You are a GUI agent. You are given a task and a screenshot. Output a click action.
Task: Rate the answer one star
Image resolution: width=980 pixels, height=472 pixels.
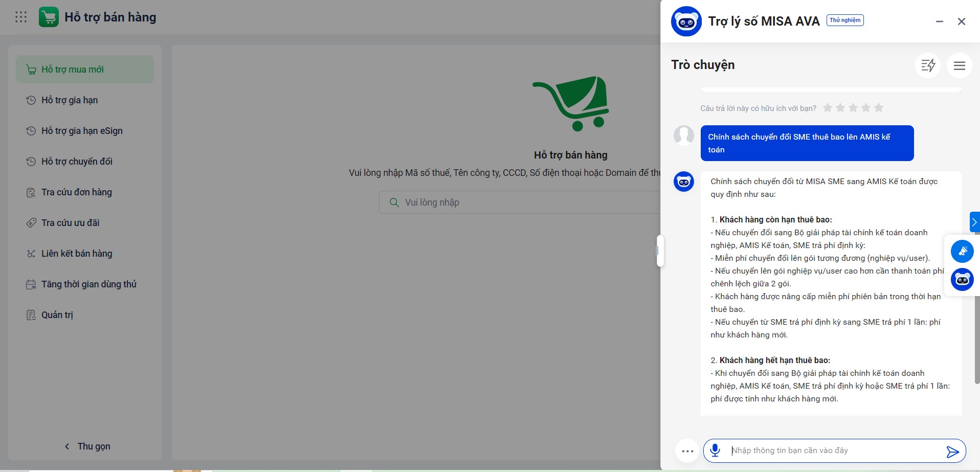828,108
